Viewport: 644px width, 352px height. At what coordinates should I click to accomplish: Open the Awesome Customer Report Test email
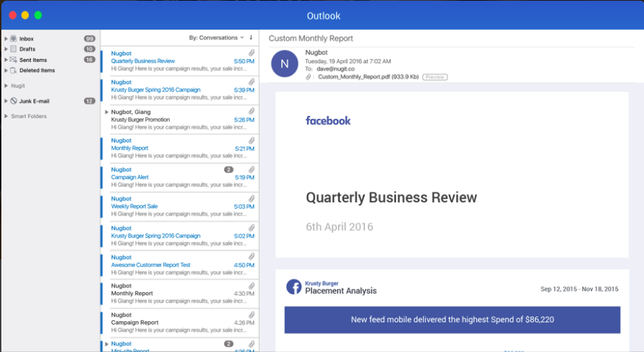coord(180,265)
